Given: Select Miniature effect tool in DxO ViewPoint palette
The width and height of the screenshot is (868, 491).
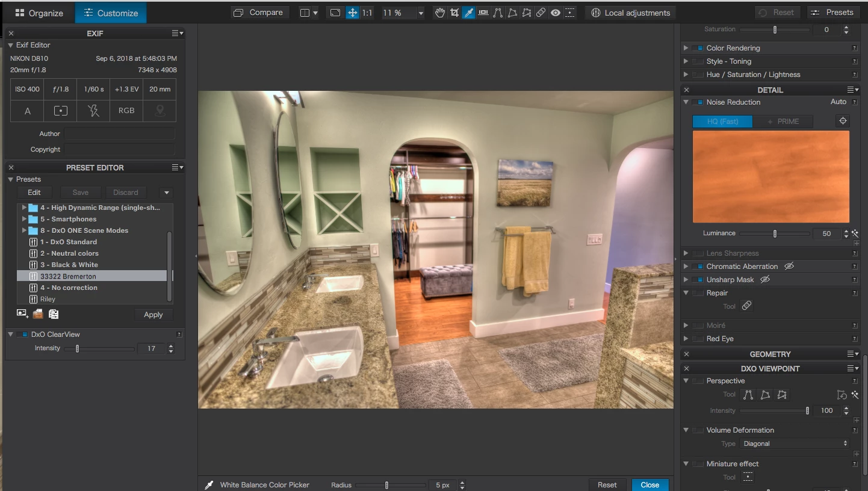Looking at the screenshot, I should [747, 477].
